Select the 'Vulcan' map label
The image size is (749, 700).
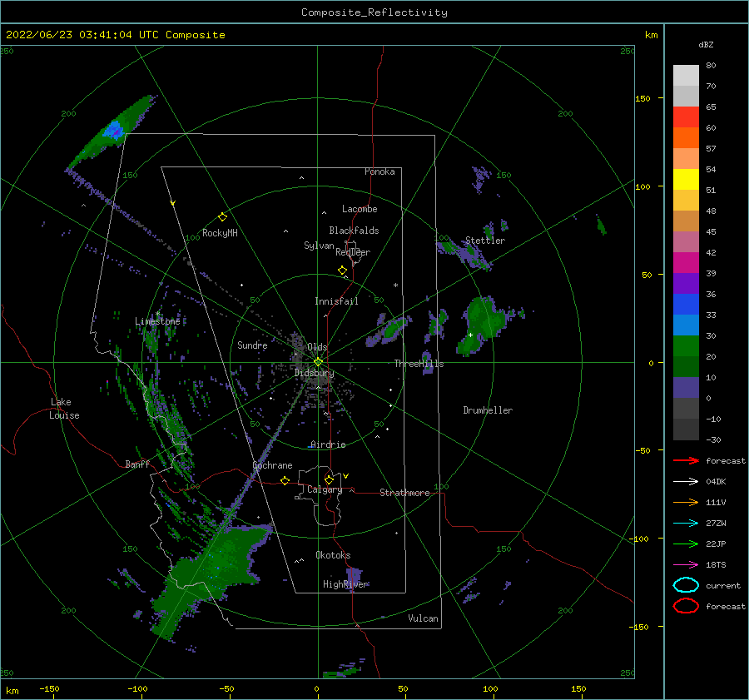pyautogui.click(x=424, y=618)
